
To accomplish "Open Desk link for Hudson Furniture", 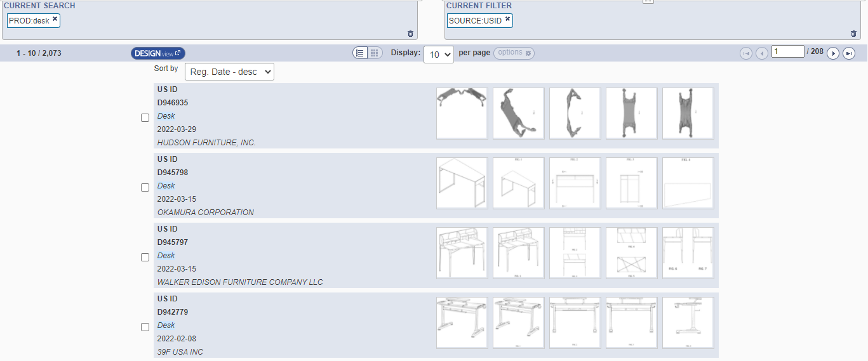I will (166, 116).
